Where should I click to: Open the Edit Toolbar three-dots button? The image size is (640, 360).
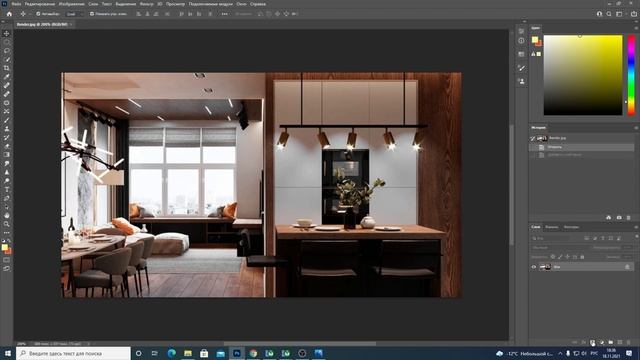point(7,232)
